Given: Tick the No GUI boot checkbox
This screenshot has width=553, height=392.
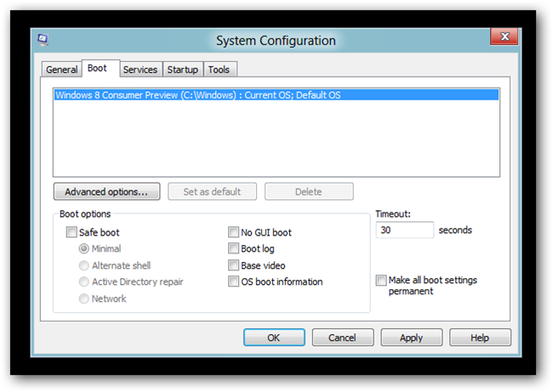Looking at the screenshot, I should tap(234, 232).
